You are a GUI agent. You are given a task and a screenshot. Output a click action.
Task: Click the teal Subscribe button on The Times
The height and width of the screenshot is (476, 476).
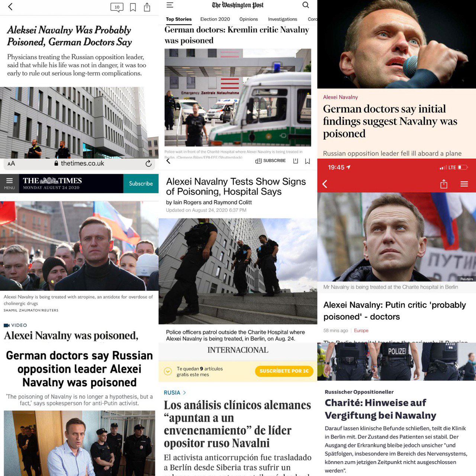(141, 183)
